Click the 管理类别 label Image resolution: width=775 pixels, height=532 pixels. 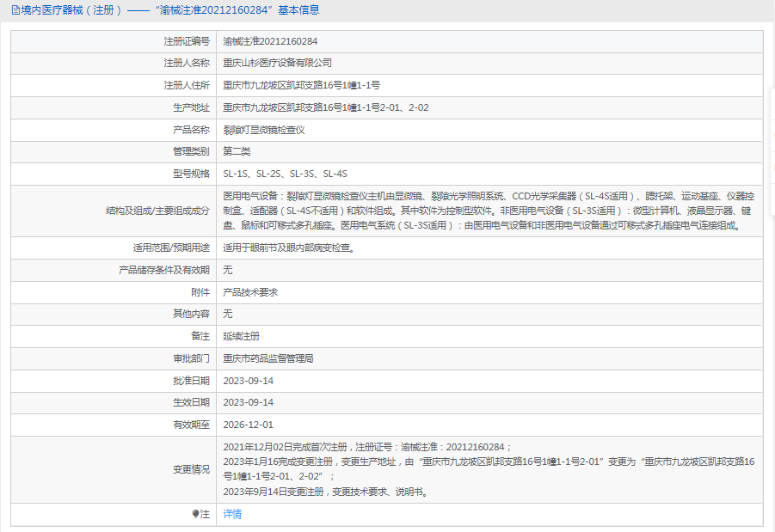pyautogui.click(x=191, y=151)
